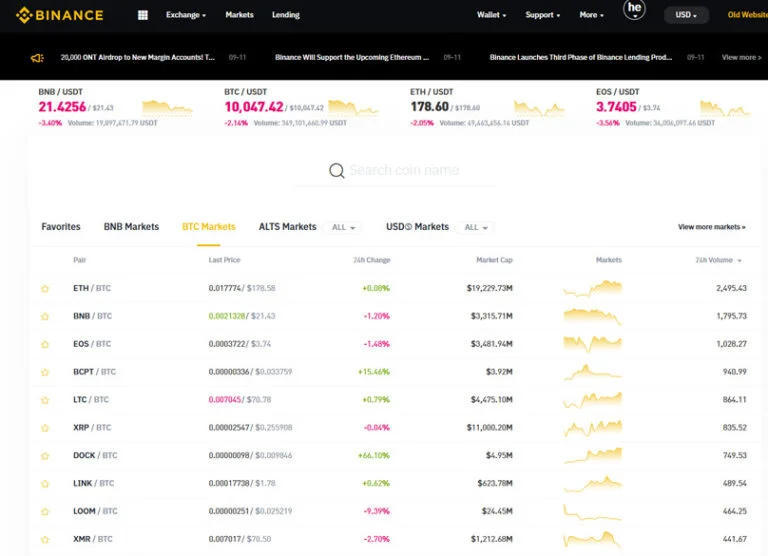
Task: Click the announcement megaphone icon
Action: pos(37,58)
